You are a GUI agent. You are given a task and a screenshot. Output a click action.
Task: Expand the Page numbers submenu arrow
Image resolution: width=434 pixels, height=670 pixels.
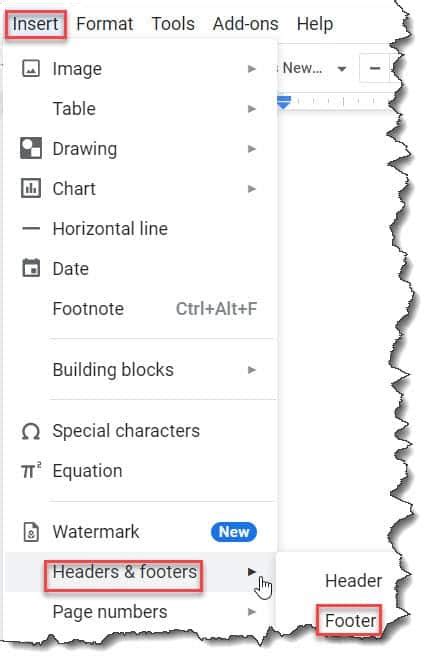coord(252,612)
